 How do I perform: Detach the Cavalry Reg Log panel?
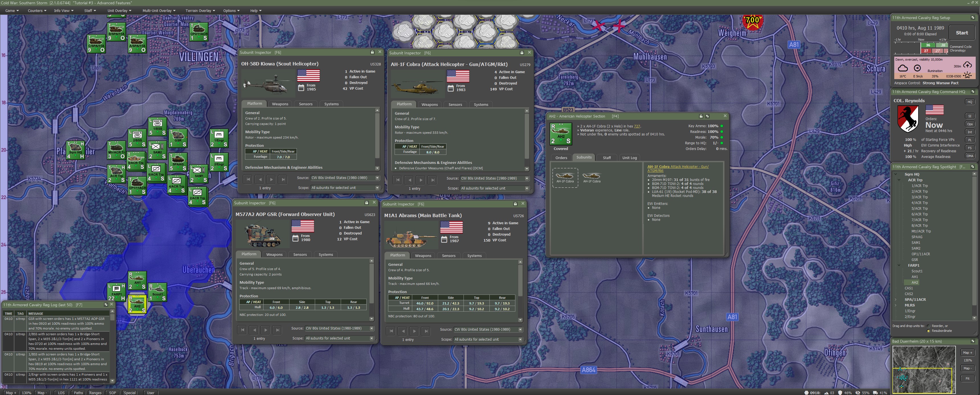106,305
